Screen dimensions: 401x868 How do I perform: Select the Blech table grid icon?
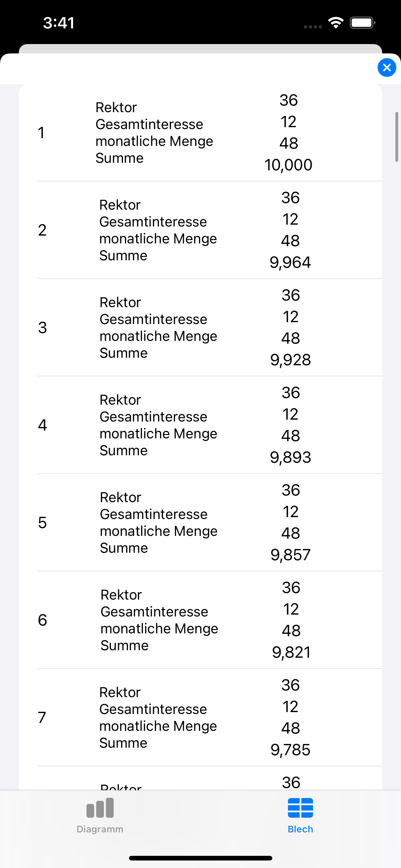tap(300, 808)
